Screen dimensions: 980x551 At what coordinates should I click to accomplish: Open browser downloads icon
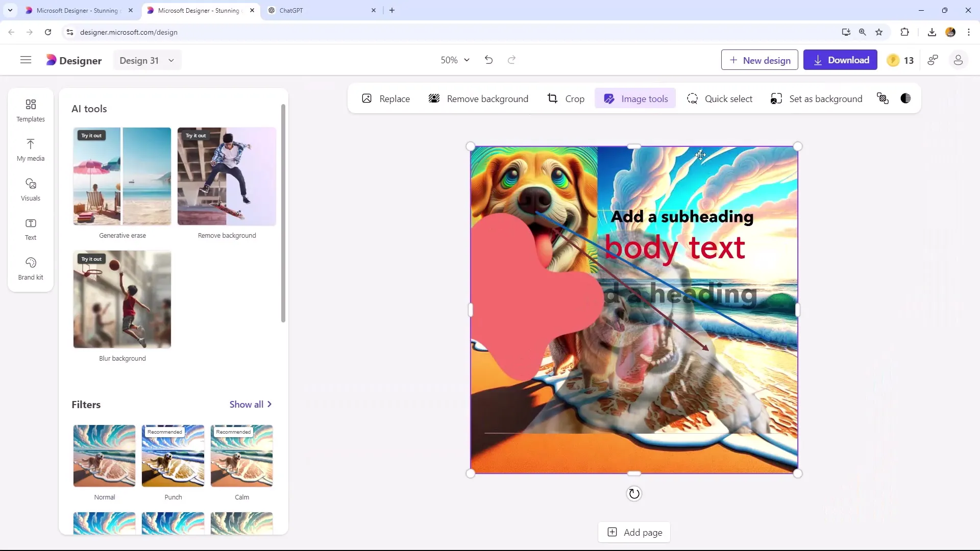pos(932,32)
